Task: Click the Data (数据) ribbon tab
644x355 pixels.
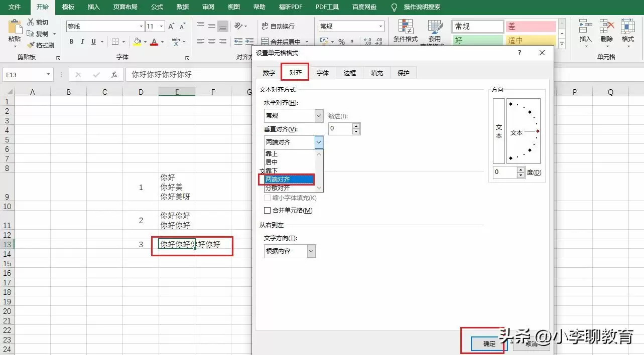Action: (x=183, y=7)
